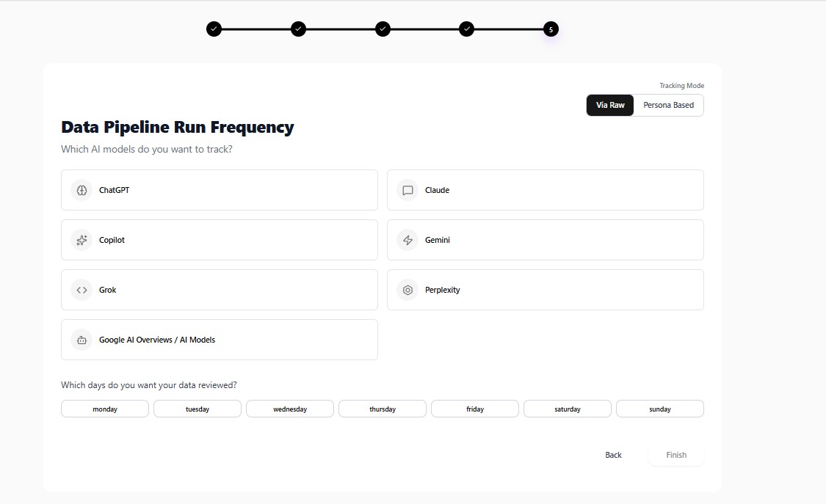Select the Perplexity model card

[546, 290]
